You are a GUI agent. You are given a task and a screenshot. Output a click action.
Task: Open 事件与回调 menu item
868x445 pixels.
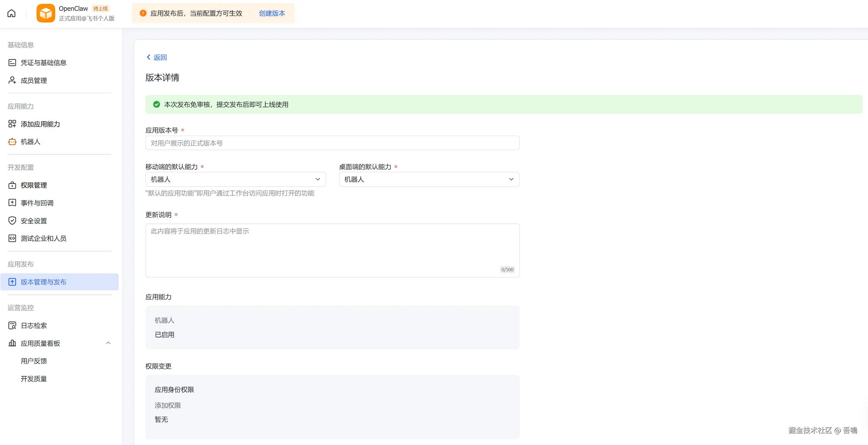click(37, 203)
